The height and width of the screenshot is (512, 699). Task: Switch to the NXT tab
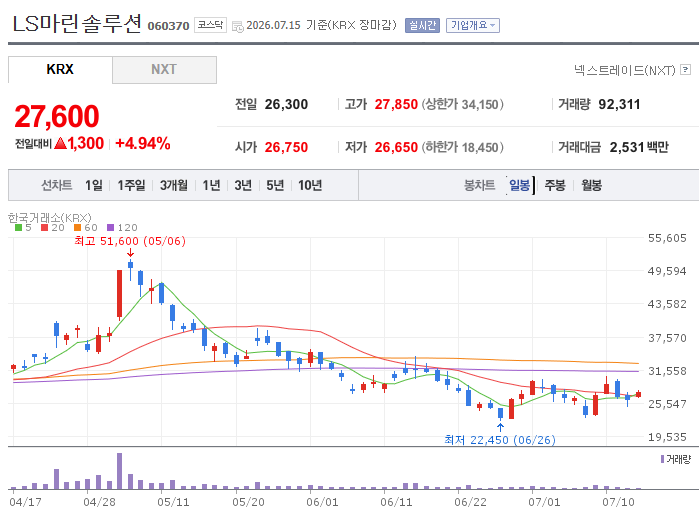point(164,70)
